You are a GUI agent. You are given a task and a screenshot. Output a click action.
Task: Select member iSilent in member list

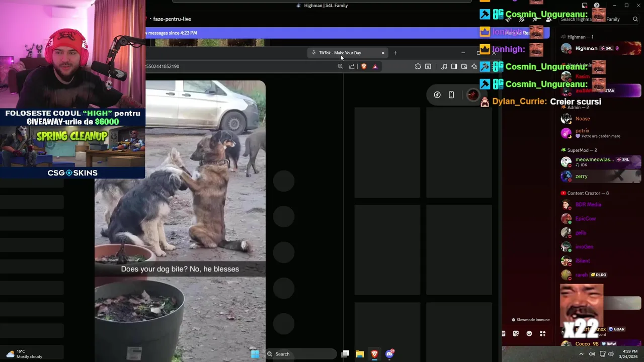[x=601, y=261]
